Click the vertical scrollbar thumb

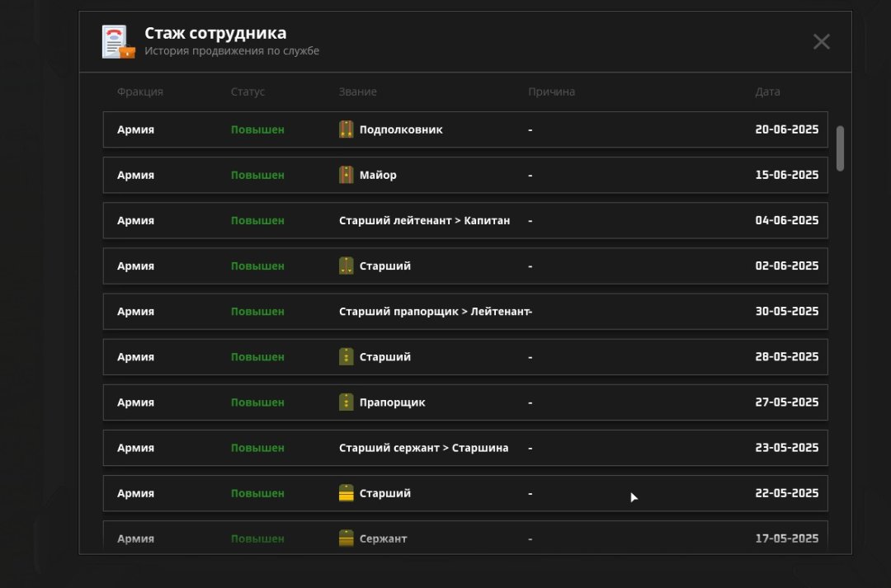pos(840,148)
